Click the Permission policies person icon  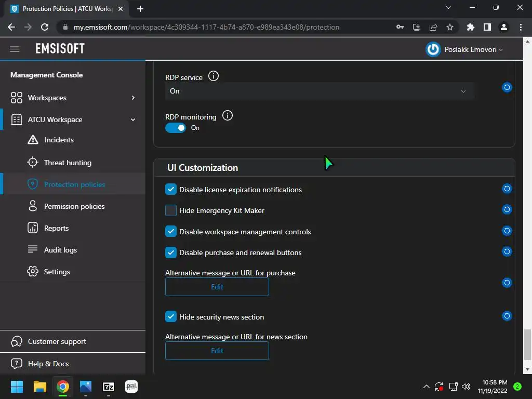tap(33, 206)
